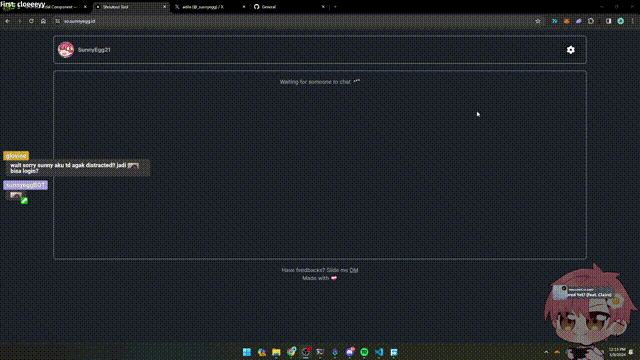
Task: Open a new browser tab
Action: pos(335,7)
